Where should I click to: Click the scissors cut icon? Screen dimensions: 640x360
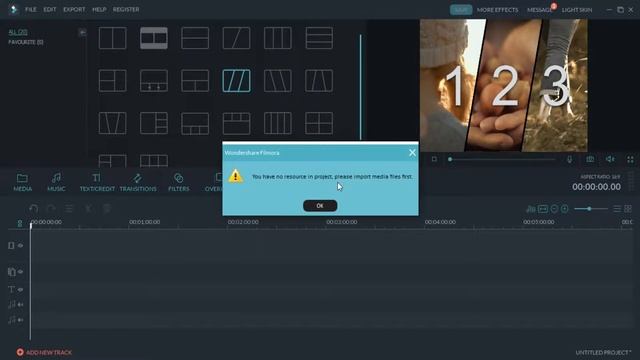click(88, 209)
